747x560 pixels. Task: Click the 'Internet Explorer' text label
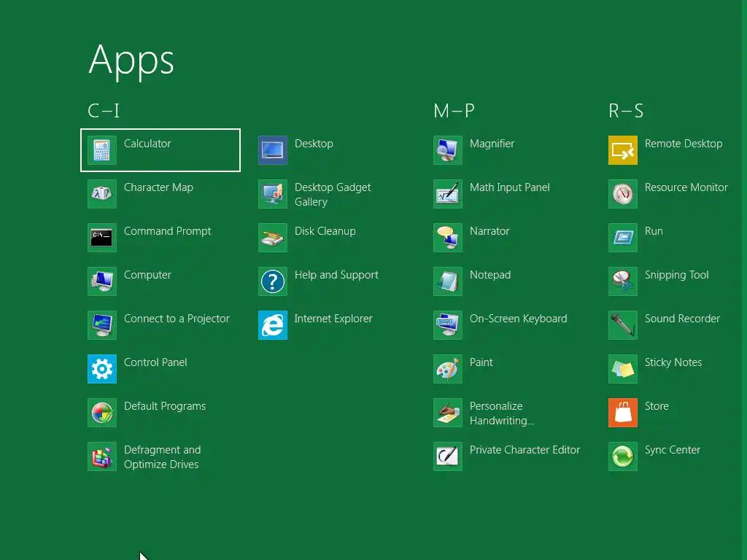pyautogui.click(x=333, y=319)
